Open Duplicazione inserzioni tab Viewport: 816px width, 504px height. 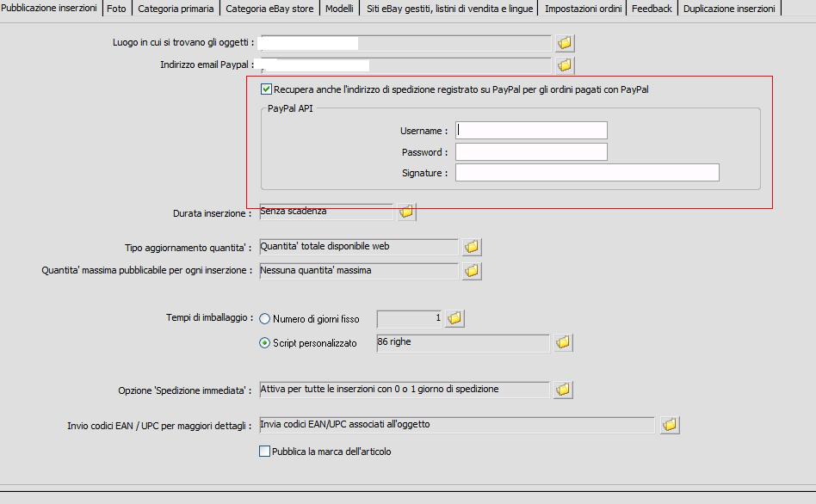coord(729,9)
